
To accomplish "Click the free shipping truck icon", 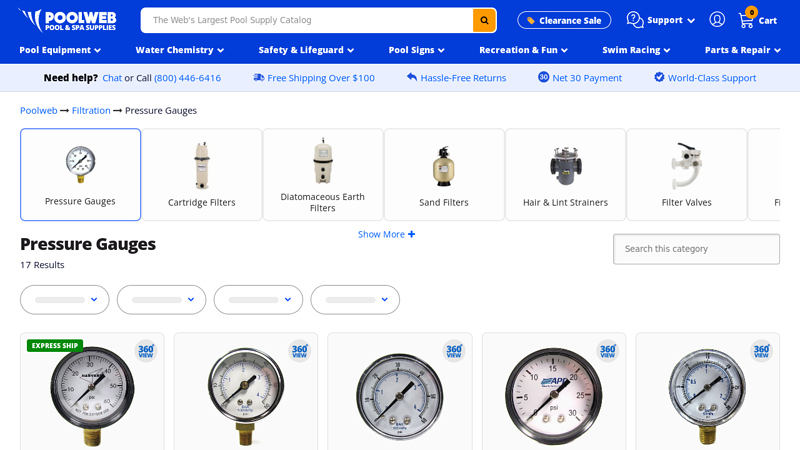I will tap(259, 78).
